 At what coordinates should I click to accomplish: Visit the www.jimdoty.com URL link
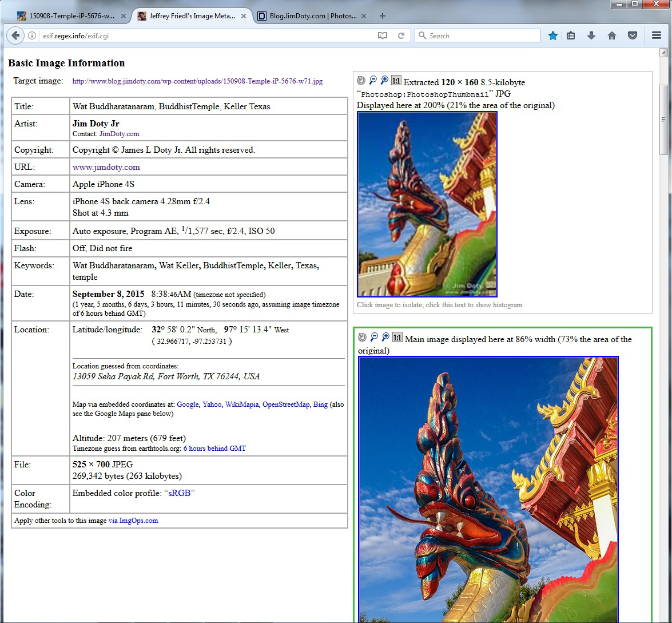106,167
